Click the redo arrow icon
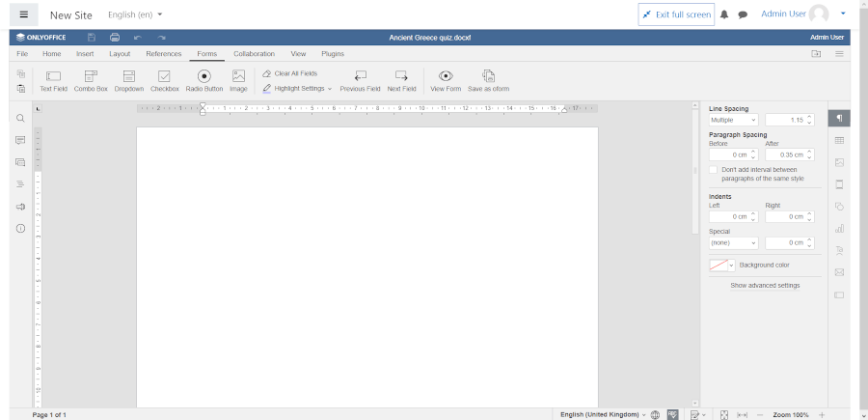Image resolution: width=868 pixels, height=420 pixels. tap(161, 38)
